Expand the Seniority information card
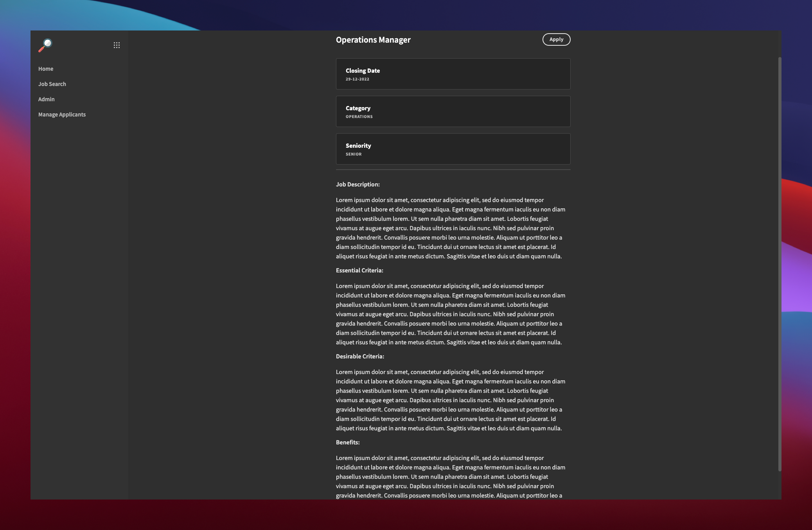This screenshot has width=812, height=530. coord(453,149)
